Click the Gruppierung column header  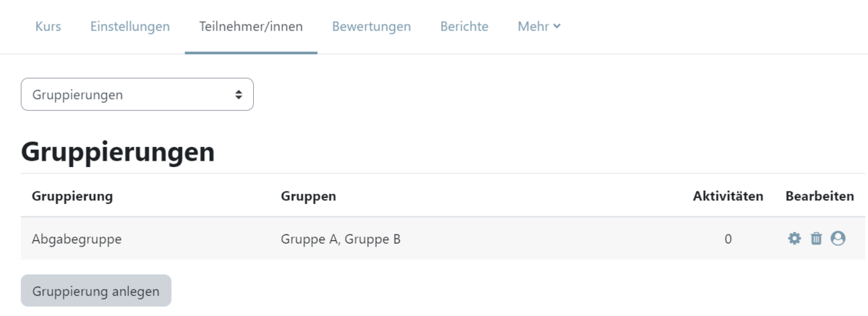(72, 196)
